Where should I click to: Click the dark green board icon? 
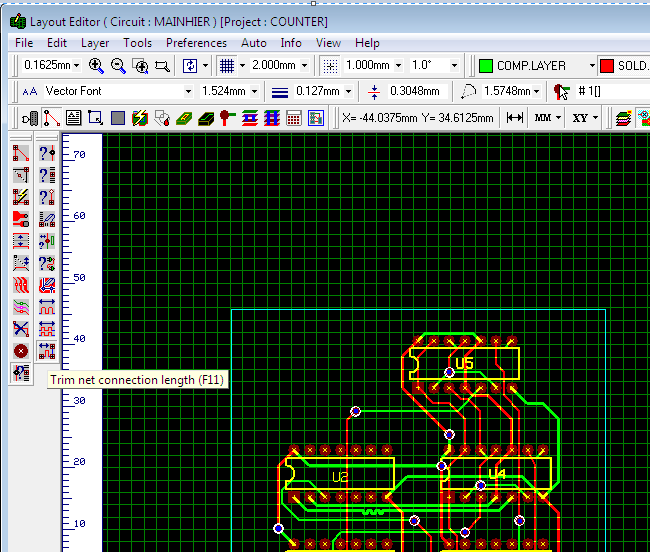(206, 119)
